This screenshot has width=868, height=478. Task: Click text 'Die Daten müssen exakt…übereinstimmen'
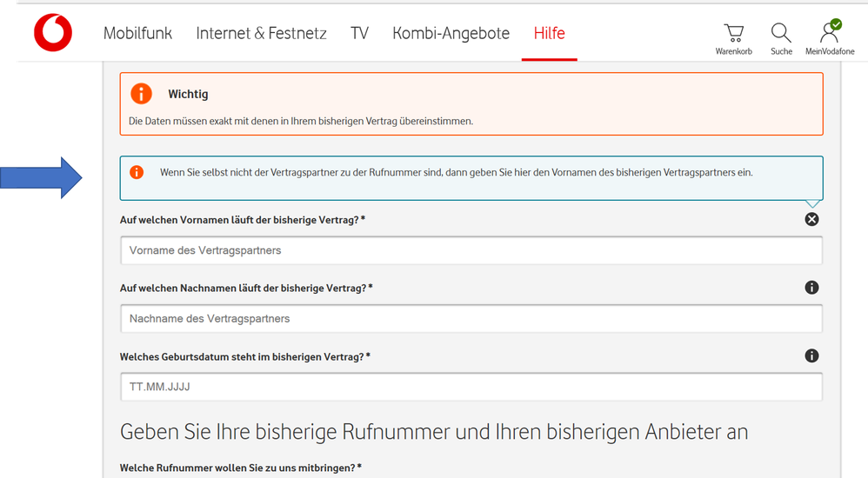pos(301,121)
